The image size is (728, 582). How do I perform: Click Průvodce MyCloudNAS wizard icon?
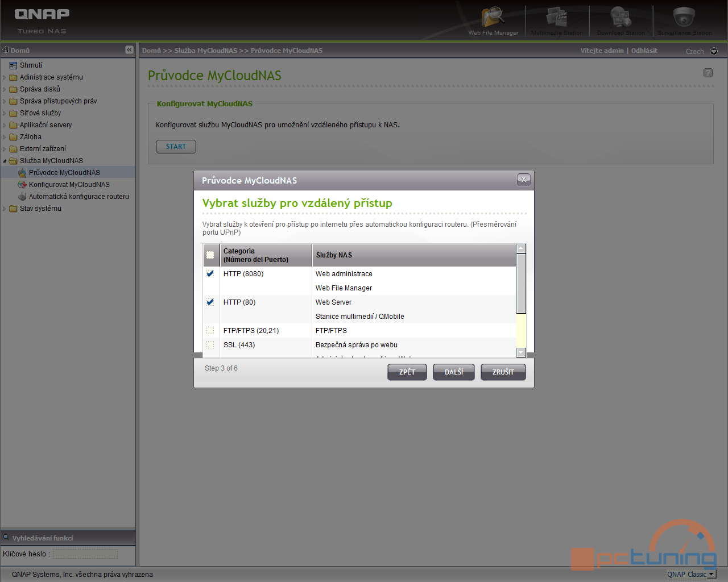(x=22, y=173)
